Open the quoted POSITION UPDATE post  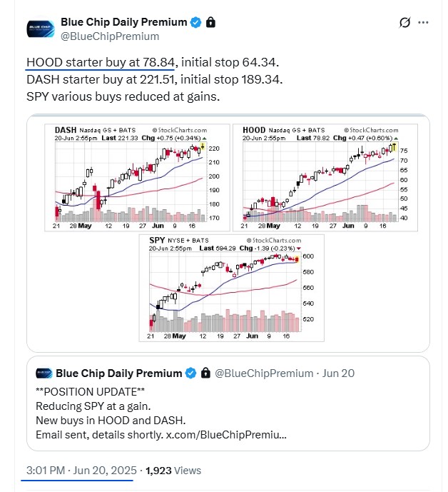[228, 403]
